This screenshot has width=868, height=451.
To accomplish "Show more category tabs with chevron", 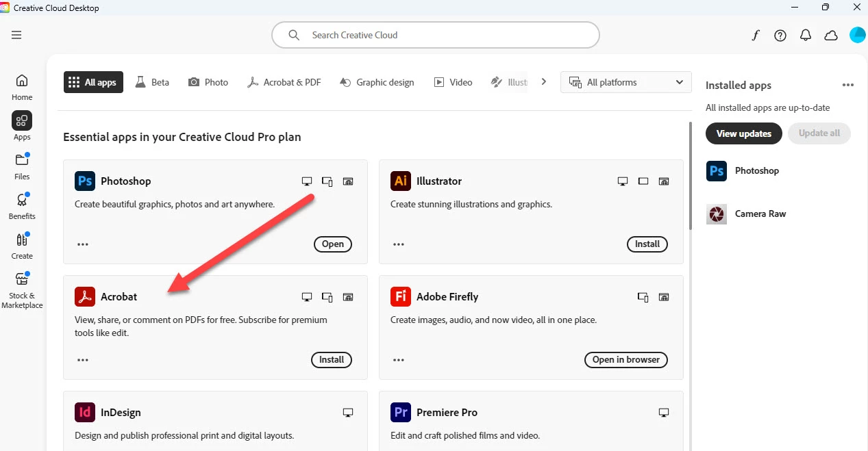I will click(544, 82).
